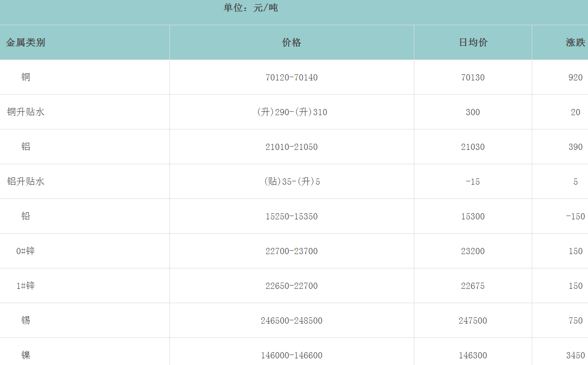
Task: Click the 价格 column header
Action: tap(292, 42)
